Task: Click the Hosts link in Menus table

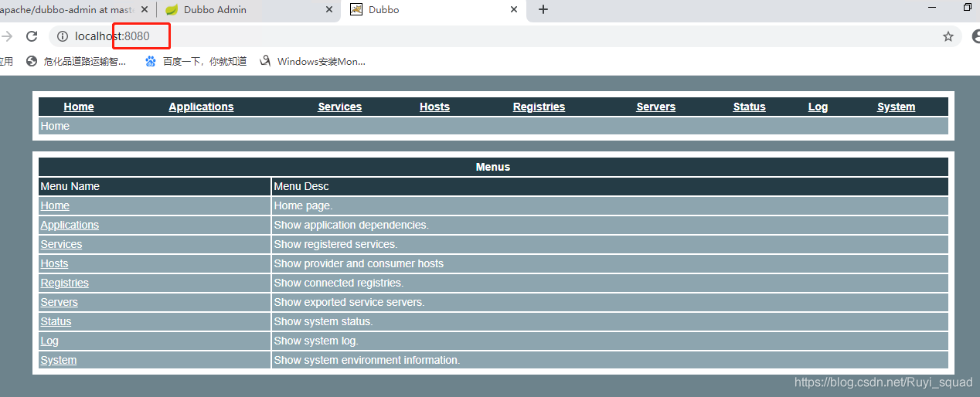Action: click(54, 263)
